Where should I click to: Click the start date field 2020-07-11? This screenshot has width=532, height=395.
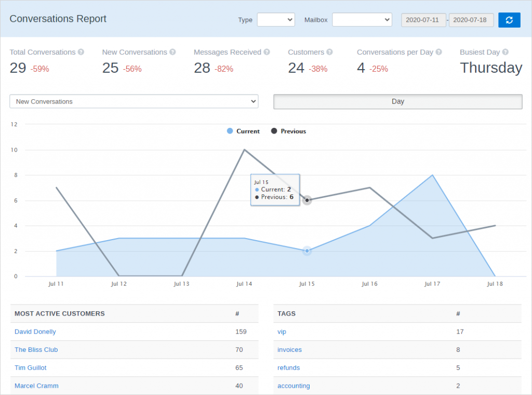423,20
